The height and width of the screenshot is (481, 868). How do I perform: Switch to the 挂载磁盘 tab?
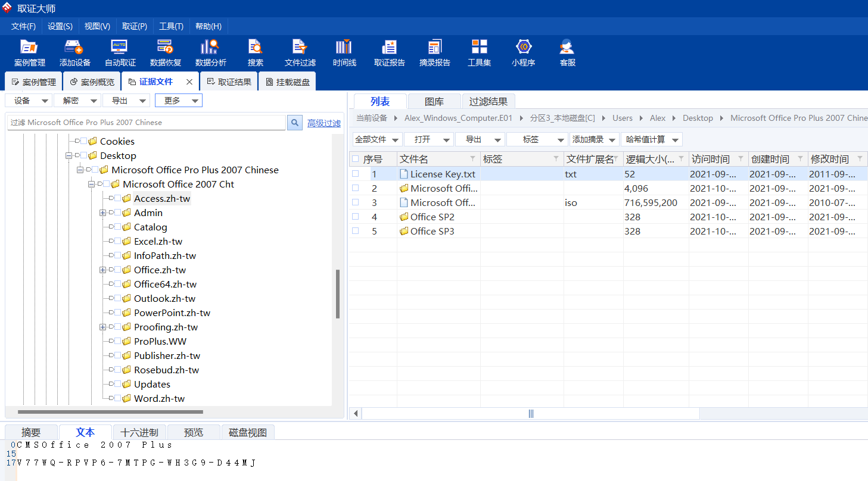click(x=288, y=82)
